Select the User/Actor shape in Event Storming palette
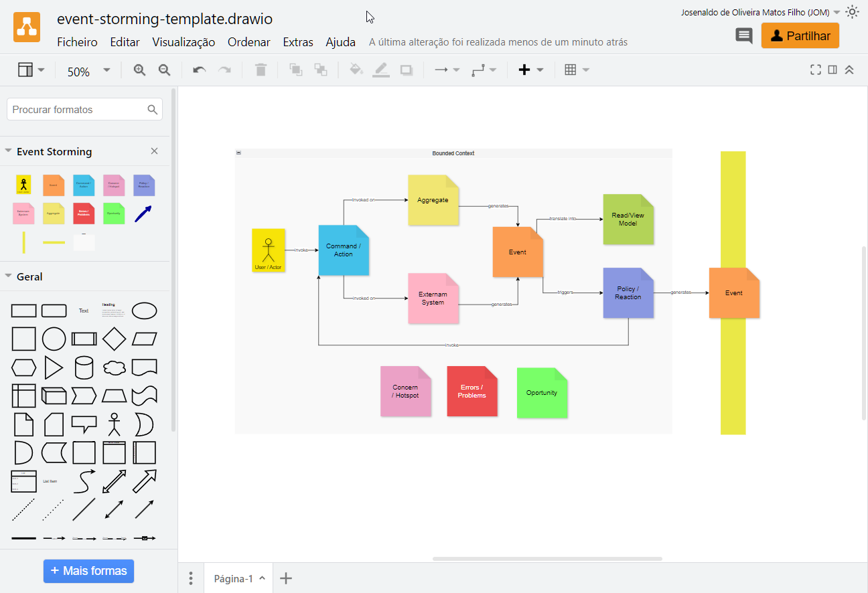This screenshot has height=593, width=868. point(23,185)
